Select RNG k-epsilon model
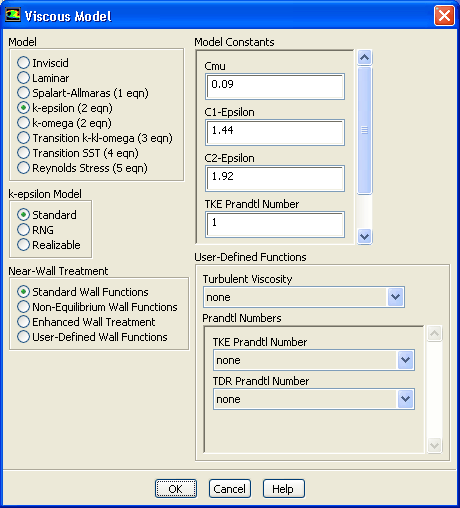 35,230
